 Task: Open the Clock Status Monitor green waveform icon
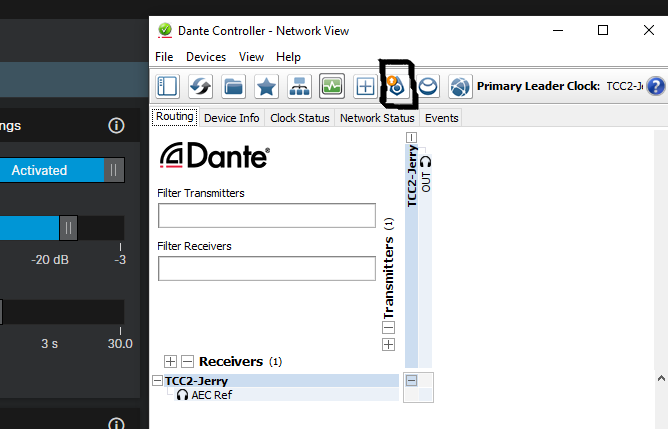click(332, 86)
